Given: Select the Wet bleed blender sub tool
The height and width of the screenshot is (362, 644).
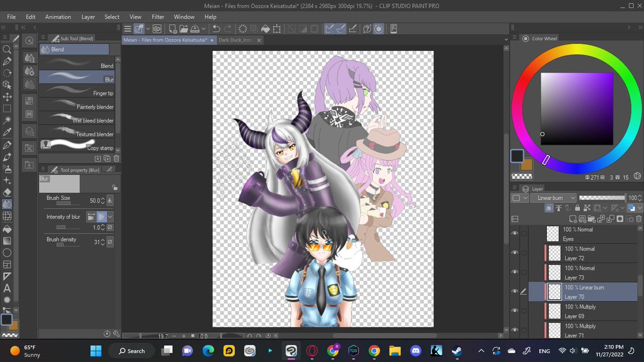Looking at the screenshot, I should click(77, 119).
